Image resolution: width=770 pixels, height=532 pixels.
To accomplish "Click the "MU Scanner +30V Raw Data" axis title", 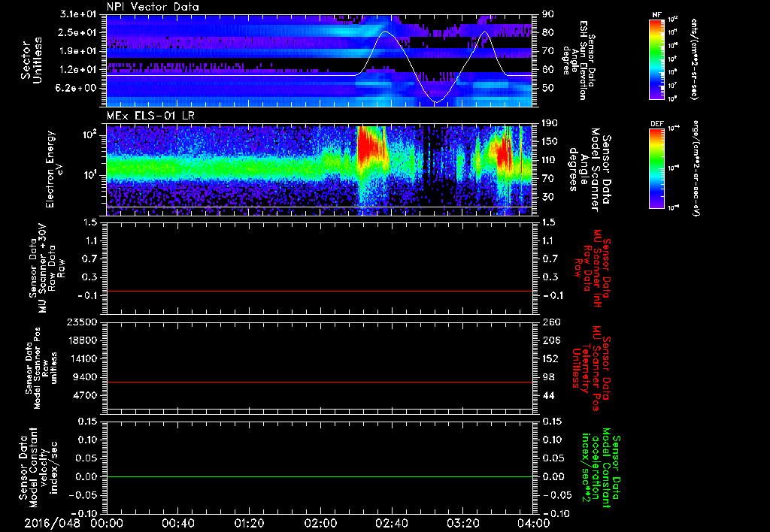I will (47, 268).
